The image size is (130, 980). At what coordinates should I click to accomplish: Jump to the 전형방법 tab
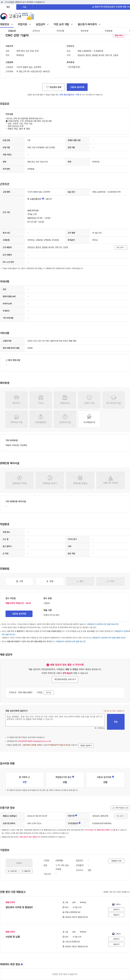coord(109,31)
